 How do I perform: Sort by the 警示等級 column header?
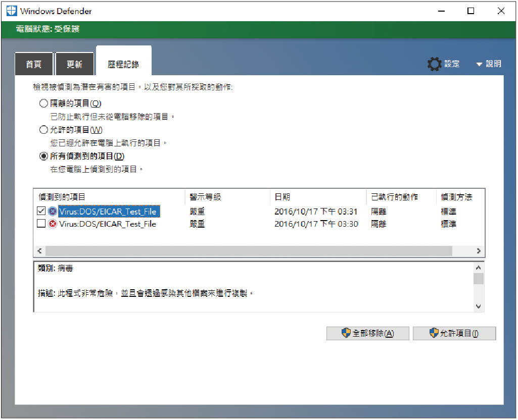pos(227,197)
